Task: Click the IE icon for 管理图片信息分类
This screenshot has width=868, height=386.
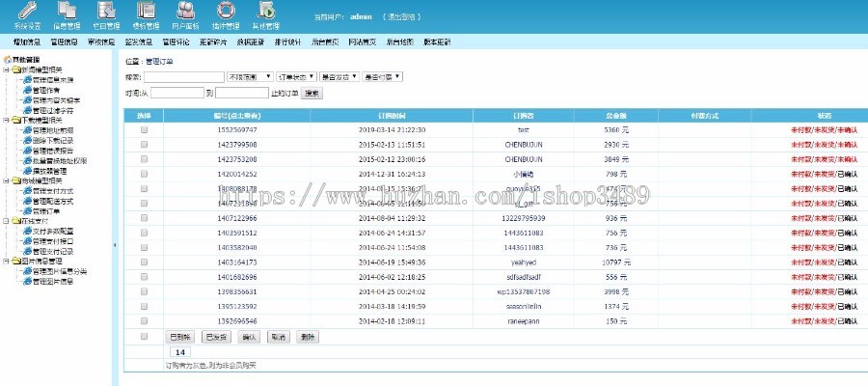Action: [x=27, y=271]
